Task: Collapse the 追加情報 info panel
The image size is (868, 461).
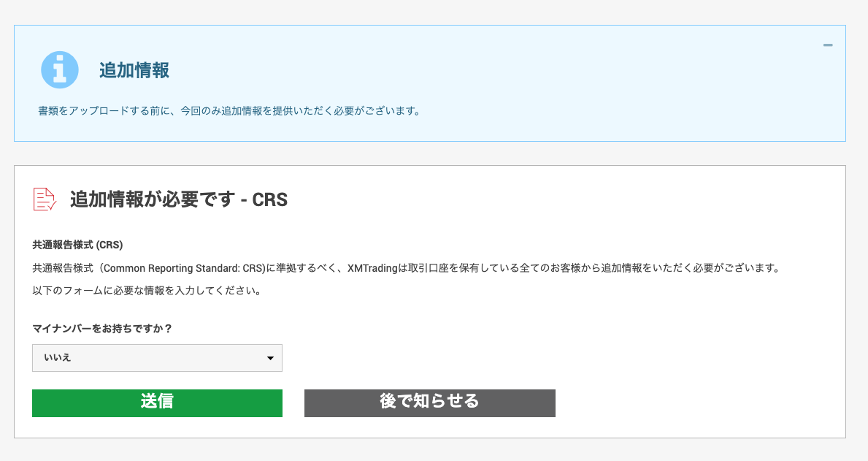Action: (x=827, y=45)
